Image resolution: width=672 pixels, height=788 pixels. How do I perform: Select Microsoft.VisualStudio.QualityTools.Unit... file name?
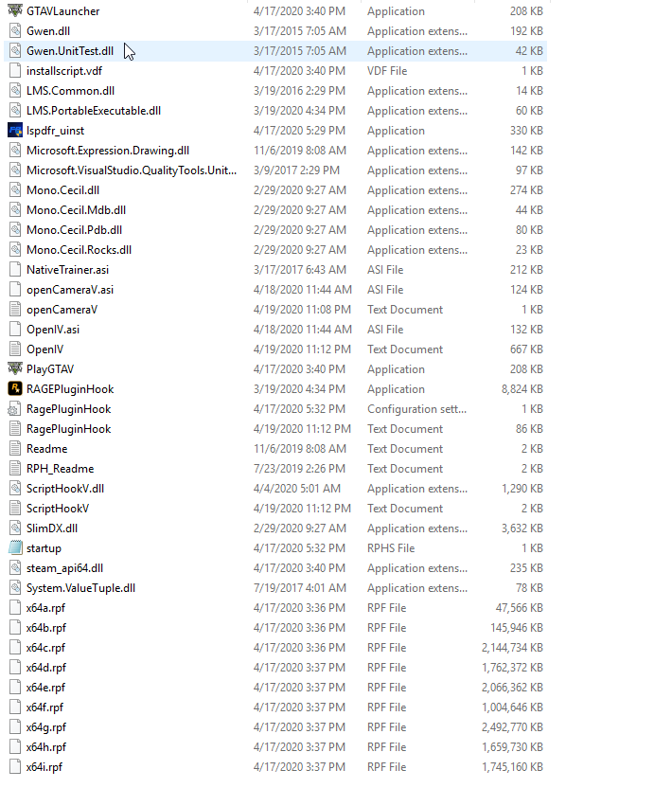(132, 170)
